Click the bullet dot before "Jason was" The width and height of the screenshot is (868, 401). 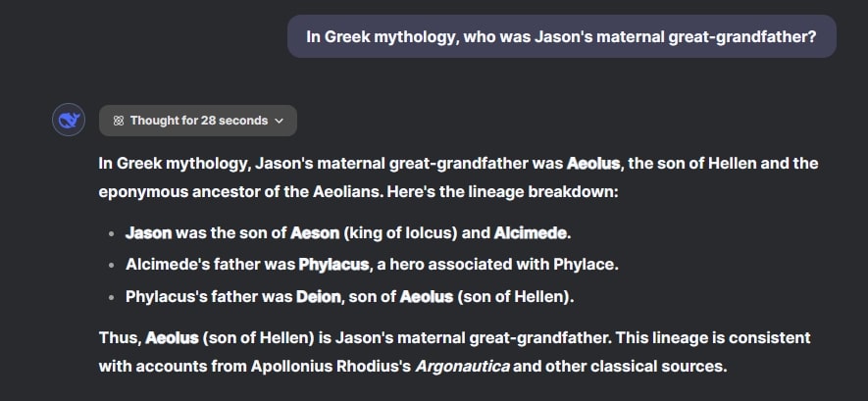(111, 234)
